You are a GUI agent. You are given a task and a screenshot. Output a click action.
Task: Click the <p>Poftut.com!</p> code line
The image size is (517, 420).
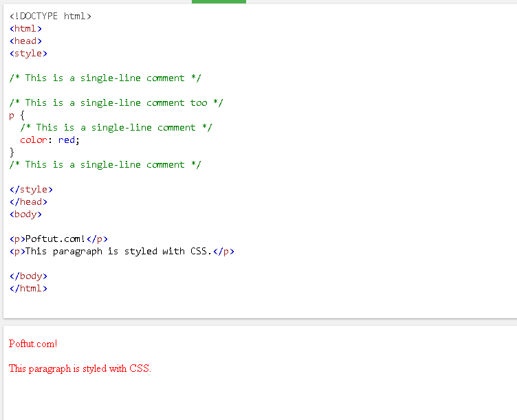click(x=58, y=239)
